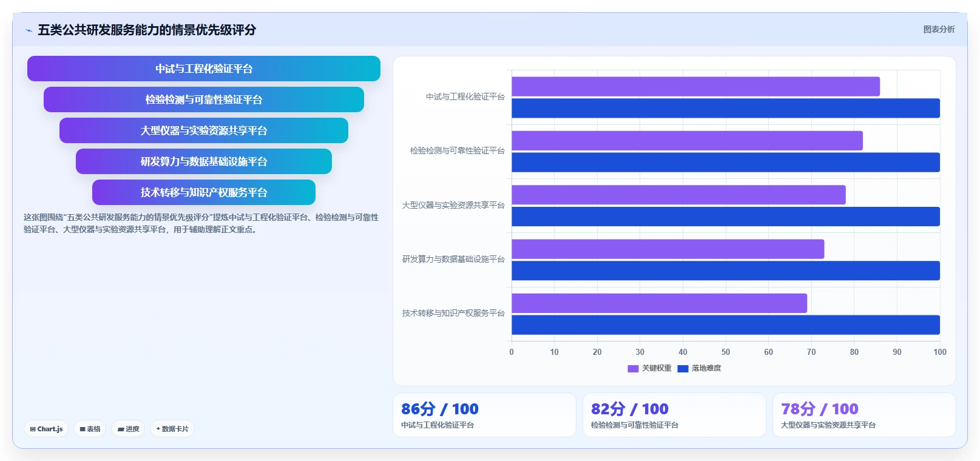Click the chart axis label 研发算力与数据基础设施平台
980x461 pixels.
[453, 259]
